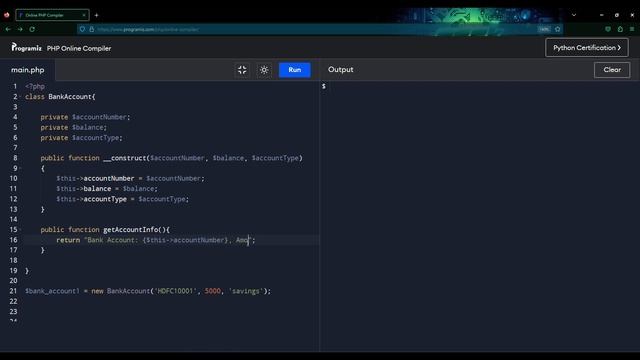Reload the page with refresh icon
640x360 pixels.
[x=32, y=29]
